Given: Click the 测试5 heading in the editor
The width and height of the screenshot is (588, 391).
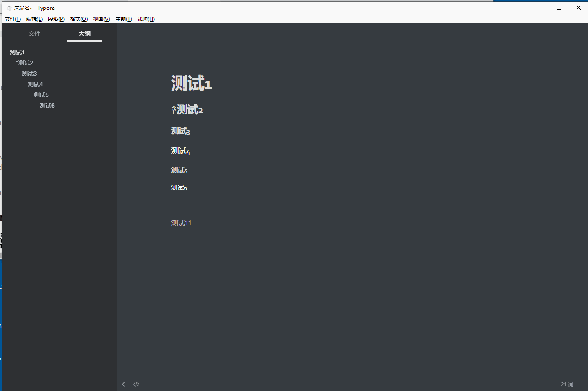Looking at the screenshot, I should point(179,170).
